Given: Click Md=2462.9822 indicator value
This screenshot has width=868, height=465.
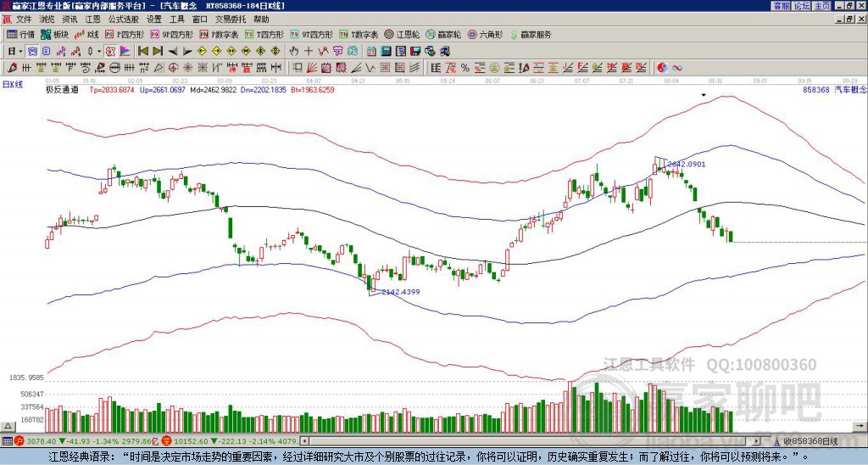Looking at the screenshot, I should [213, 89].
